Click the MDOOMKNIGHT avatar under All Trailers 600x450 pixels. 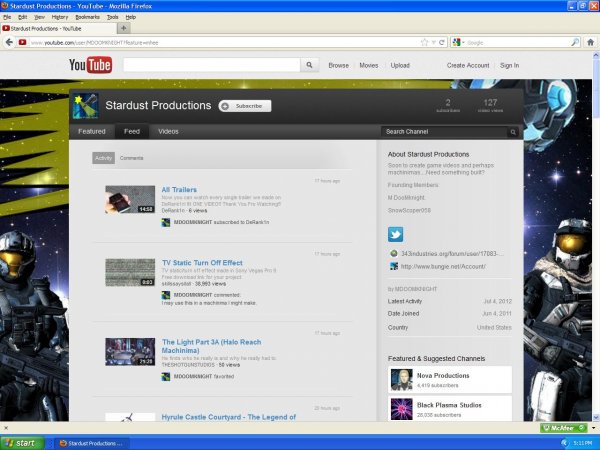(166, 223)
